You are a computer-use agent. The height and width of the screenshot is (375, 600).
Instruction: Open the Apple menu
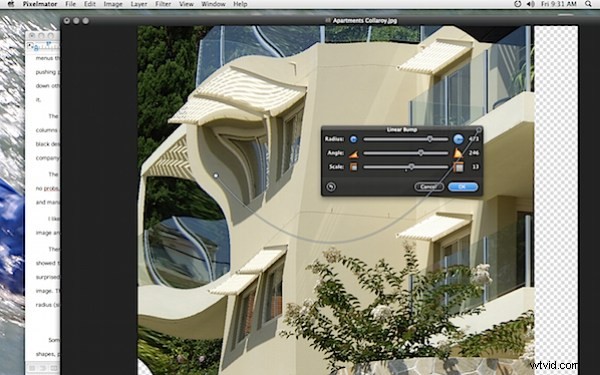[x=10, y=4]
